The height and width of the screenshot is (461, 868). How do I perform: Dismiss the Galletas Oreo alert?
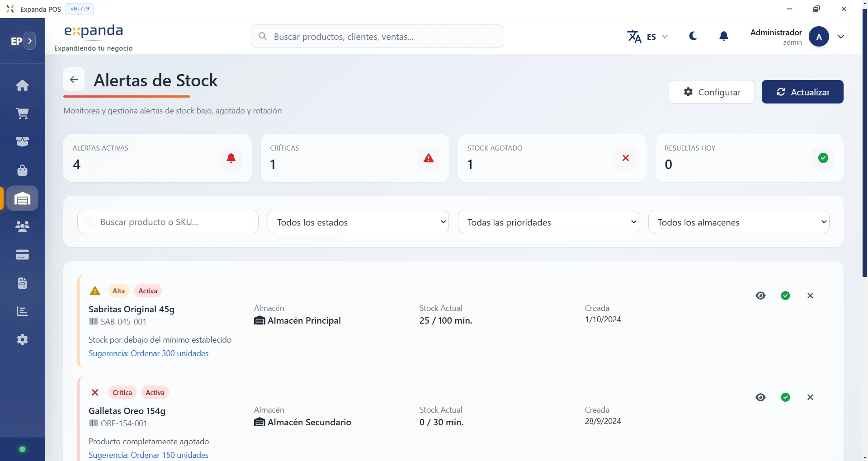tap(810, 397)
